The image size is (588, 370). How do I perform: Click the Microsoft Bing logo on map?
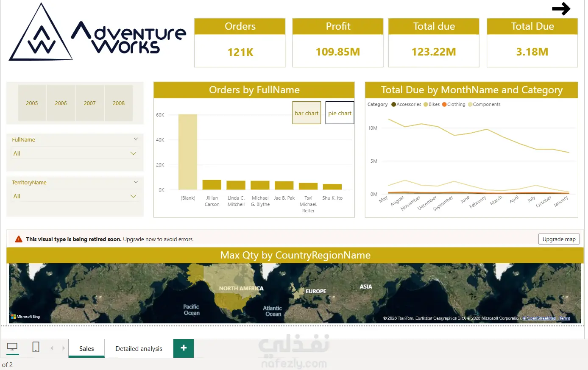[25, 317]
